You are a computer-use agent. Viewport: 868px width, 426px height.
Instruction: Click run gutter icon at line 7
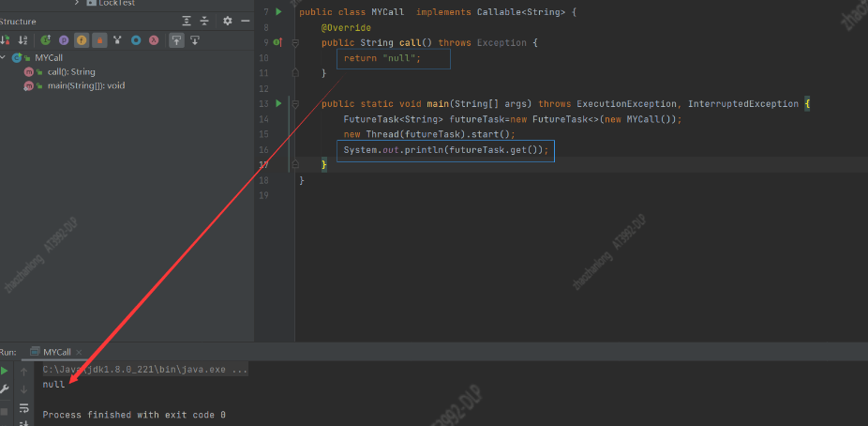click(278, 11)
